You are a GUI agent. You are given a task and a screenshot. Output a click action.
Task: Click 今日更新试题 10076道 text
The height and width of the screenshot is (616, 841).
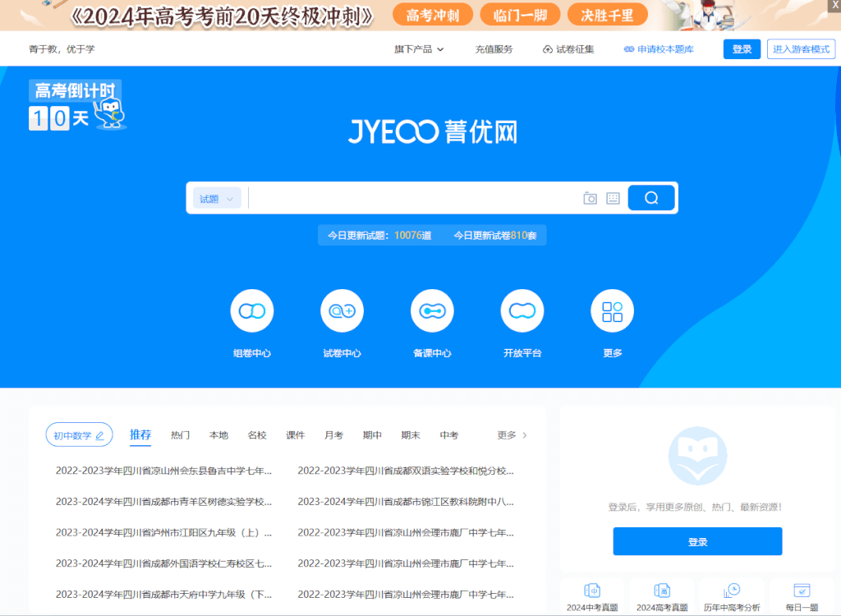[x=379, y=236]
